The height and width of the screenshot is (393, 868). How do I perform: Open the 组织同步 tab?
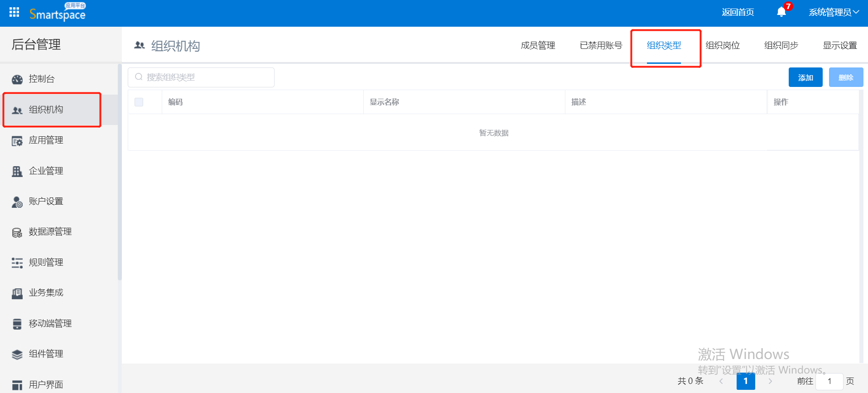coord(781,45)
